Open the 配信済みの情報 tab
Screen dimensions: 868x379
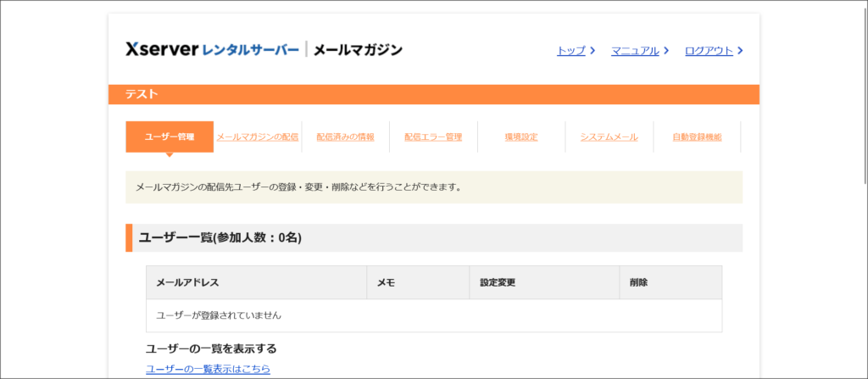345,137
